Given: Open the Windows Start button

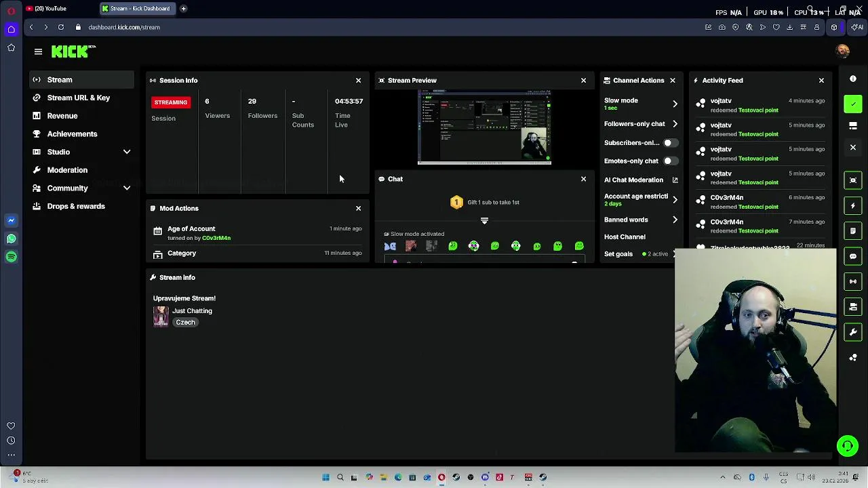Looking at the screenshot, I should tap(325, 477).
